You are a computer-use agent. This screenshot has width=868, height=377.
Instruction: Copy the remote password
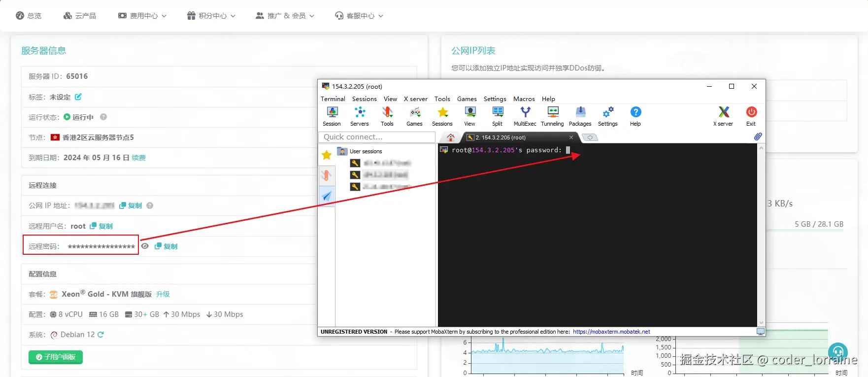[166, 246]
